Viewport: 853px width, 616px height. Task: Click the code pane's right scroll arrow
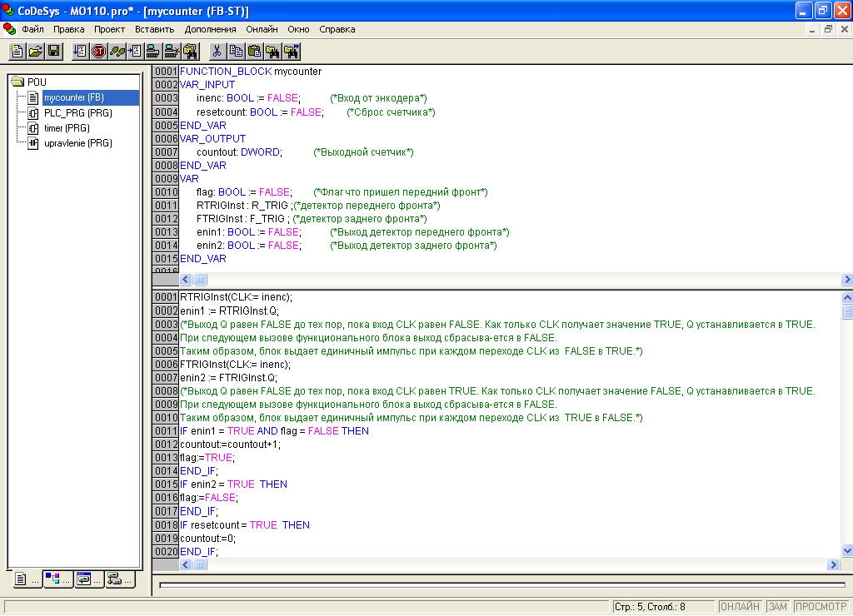pos(833,565)
